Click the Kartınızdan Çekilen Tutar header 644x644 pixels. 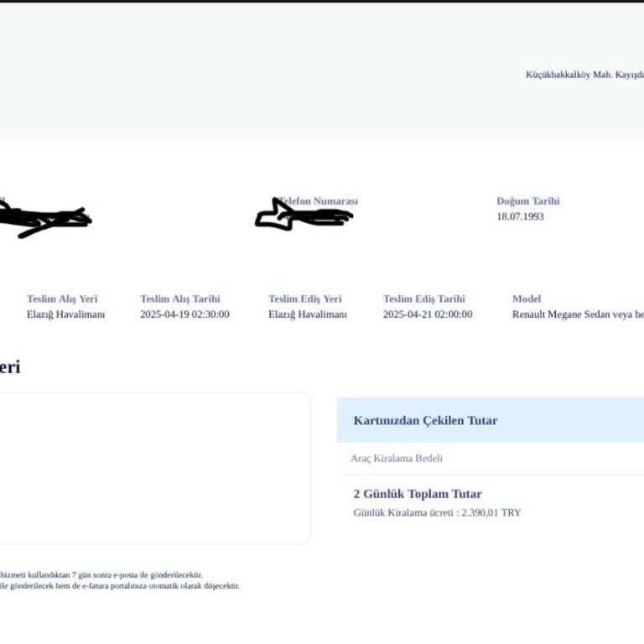pos(491,420)
